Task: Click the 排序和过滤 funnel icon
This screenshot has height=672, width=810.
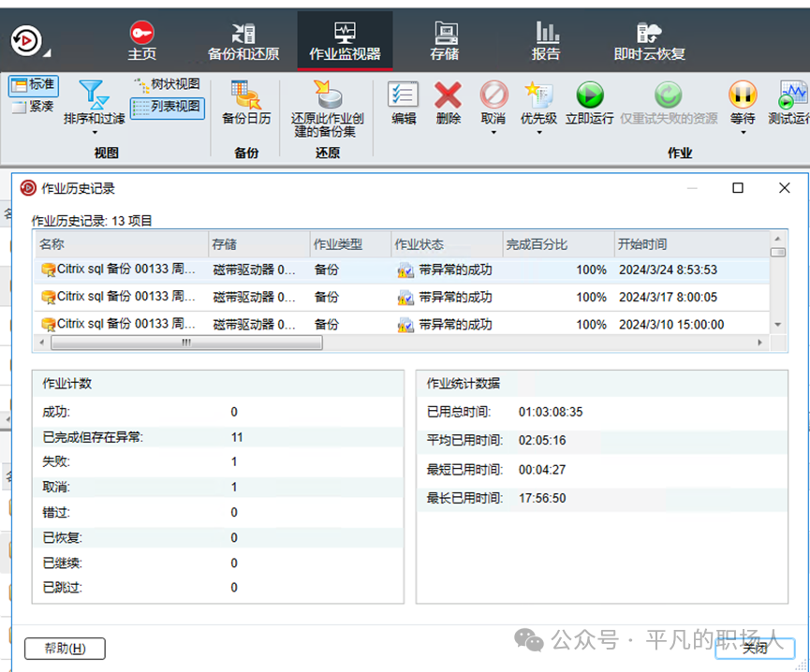Action: (93, 94)
